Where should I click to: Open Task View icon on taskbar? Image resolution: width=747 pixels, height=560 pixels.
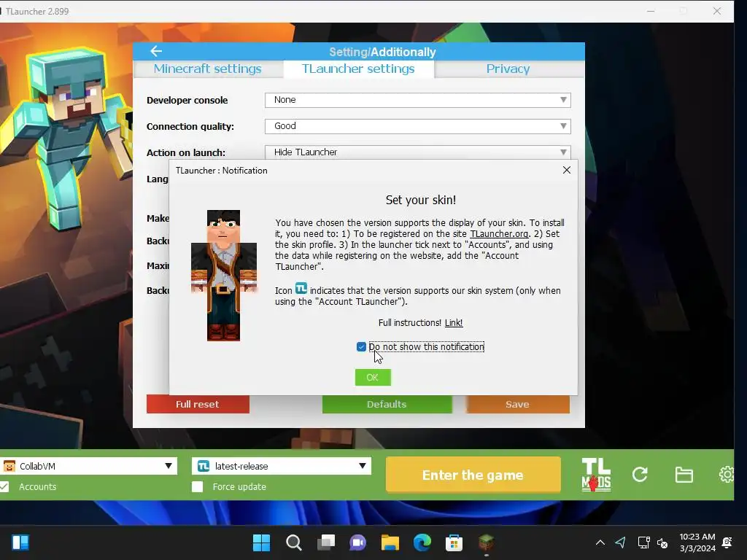tap(326, 542)
